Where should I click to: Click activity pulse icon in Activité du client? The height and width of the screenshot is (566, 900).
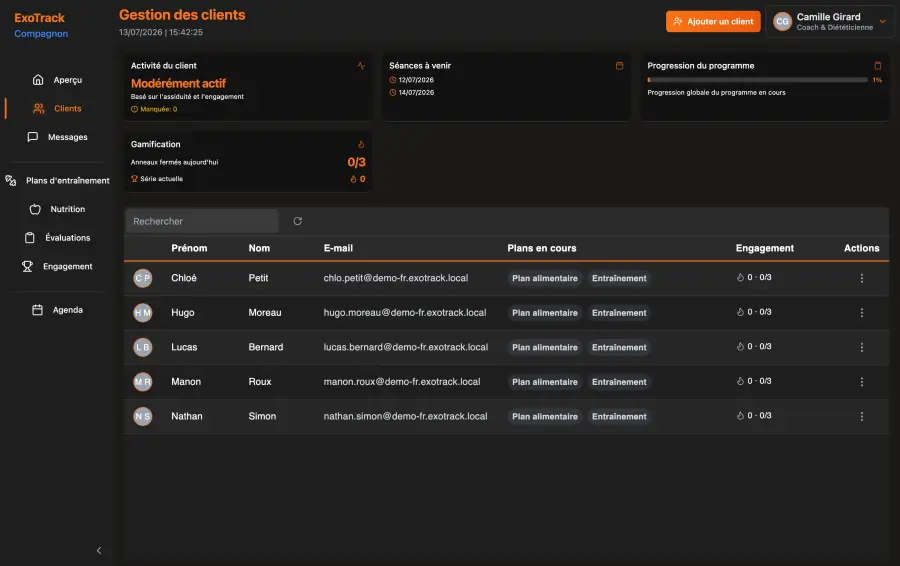(361, 65)
